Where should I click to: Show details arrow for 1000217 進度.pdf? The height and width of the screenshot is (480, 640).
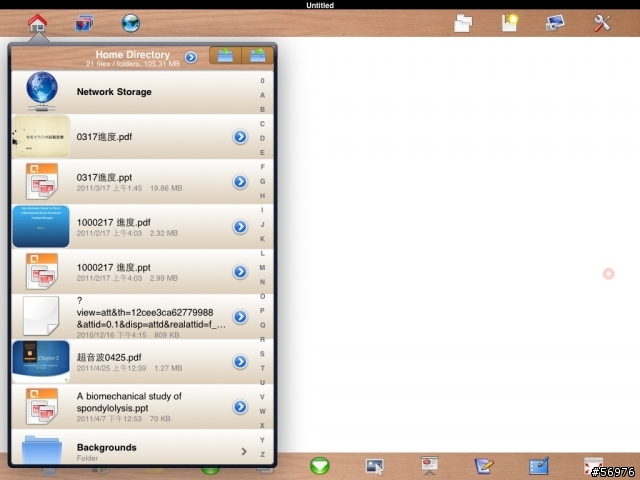pos(240,227)
